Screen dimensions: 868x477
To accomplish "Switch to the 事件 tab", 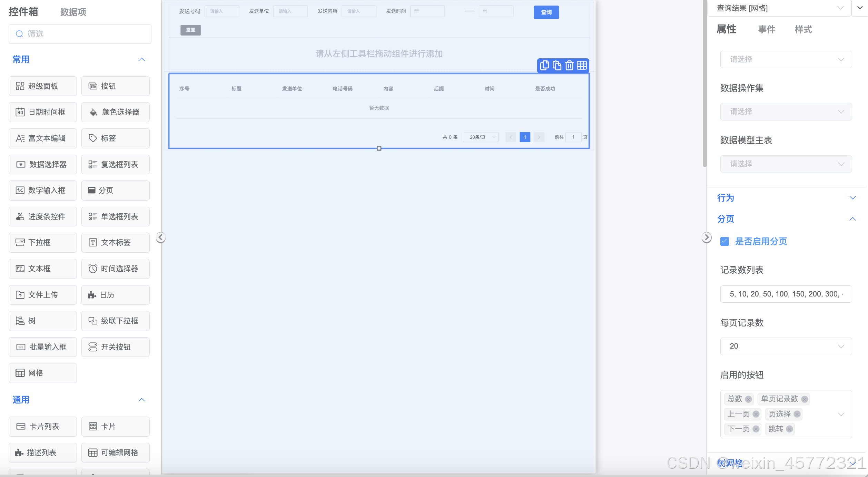I will click(766, 30).
